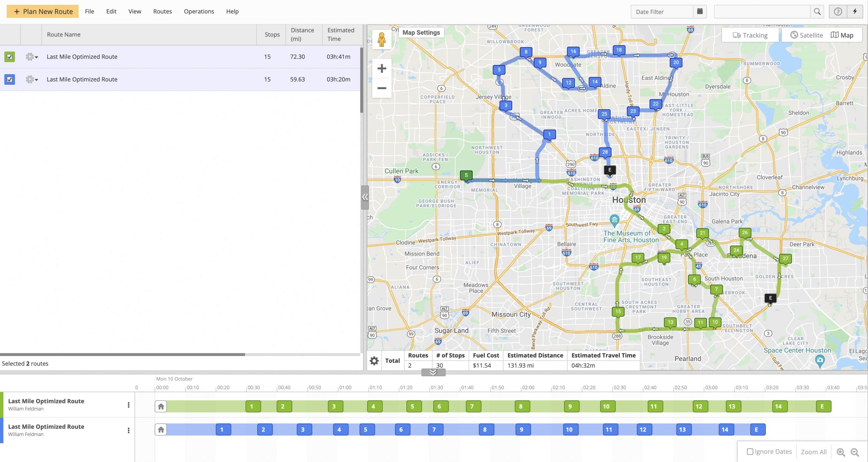Open gear dropdown for 72.30 mi route

click(x=32, y=57)
